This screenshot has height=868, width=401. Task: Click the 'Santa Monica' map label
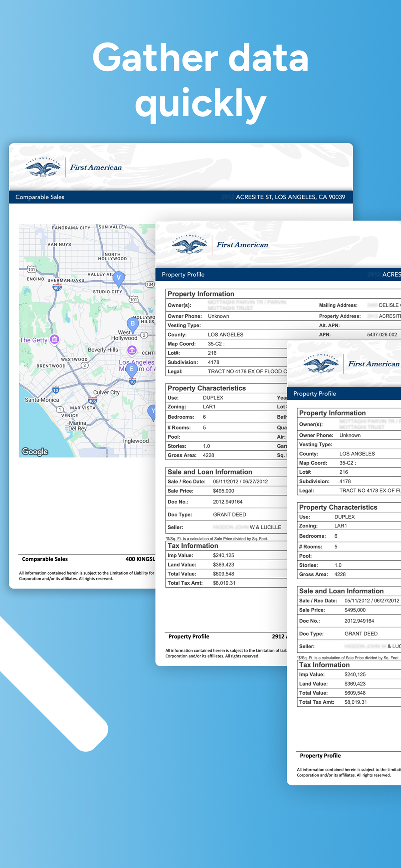[42, 400]
